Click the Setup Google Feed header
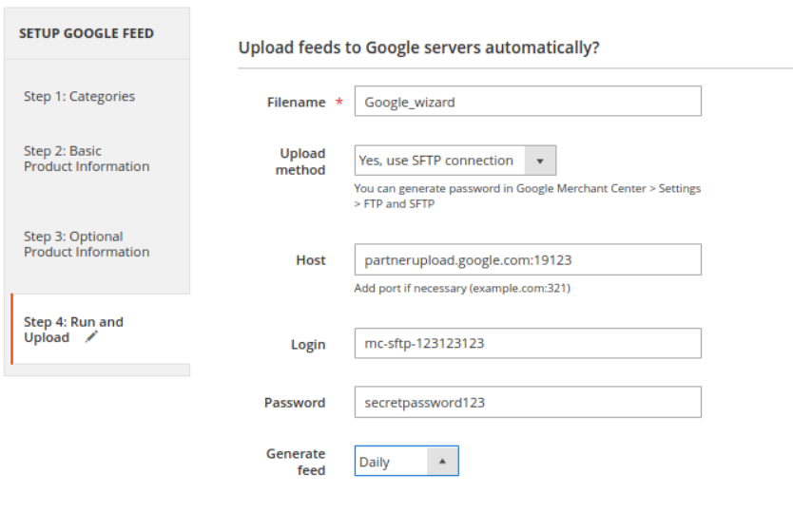The image size is (793, 532). 87,33
